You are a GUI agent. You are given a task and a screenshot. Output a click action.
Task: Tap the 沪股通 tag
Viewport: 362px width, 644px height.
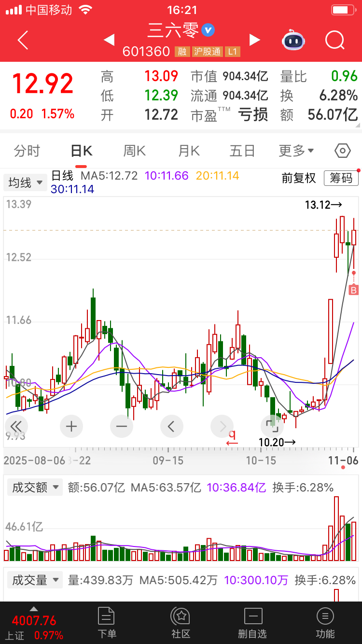[x=207, y=51]
